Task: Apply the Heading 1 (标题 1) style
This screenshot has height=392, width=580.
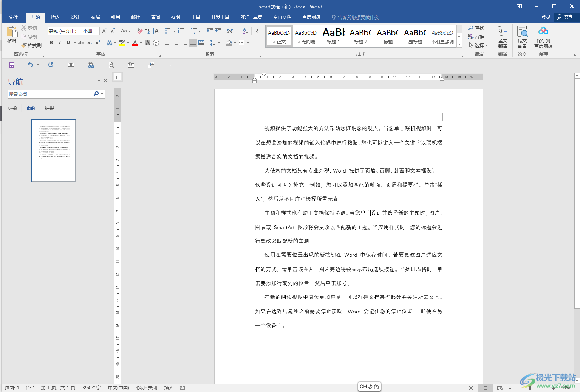Action: tap(333, 36)
